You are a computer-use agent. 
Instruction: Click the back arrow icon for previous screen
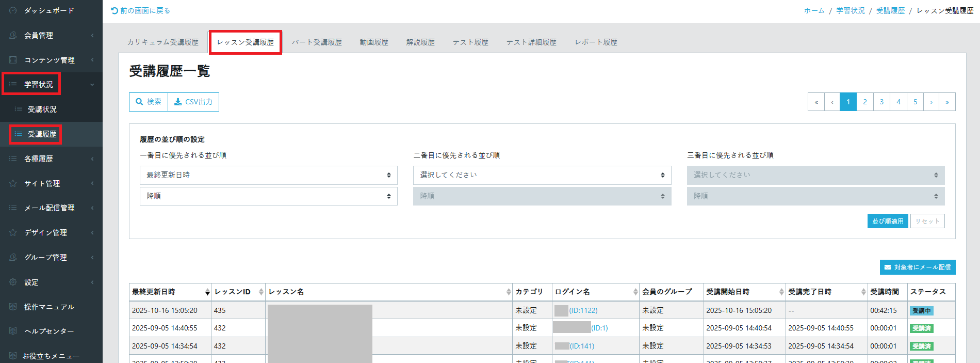115,10
